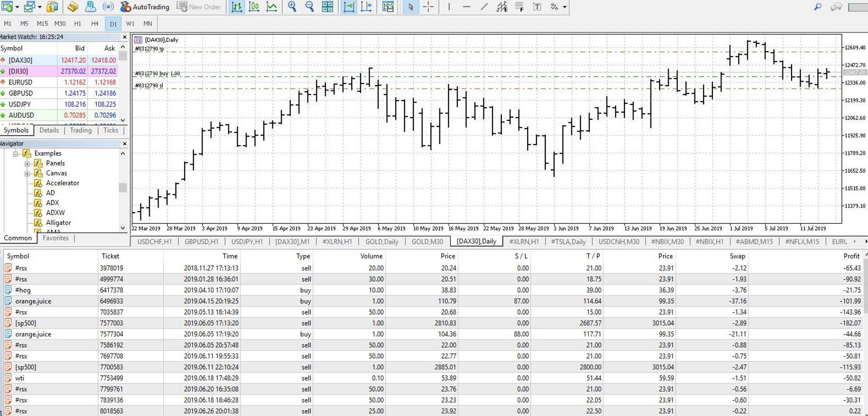Toggle the AutoTrading button
The width and height of the screenshot is (868, 416).
[145, 7]
